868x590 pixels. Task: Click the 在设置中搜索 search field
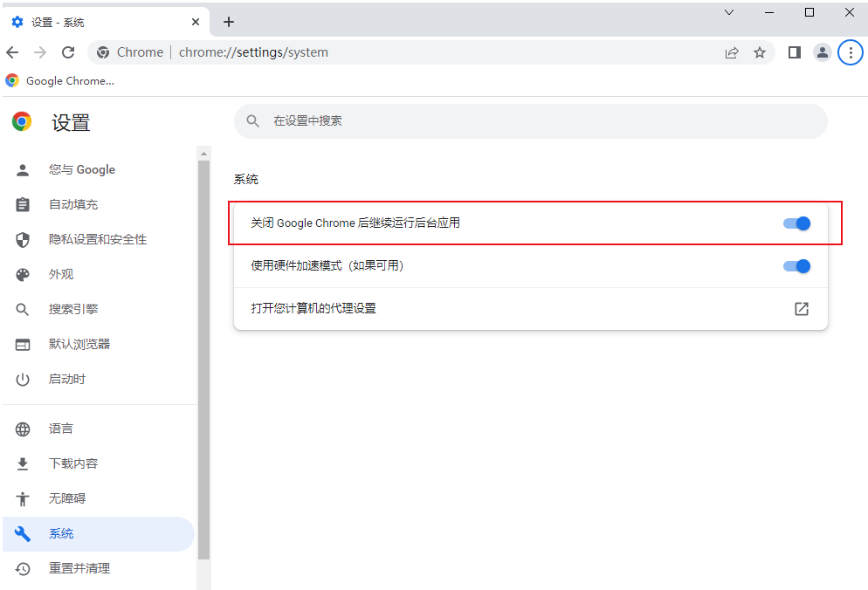point(530,121)
